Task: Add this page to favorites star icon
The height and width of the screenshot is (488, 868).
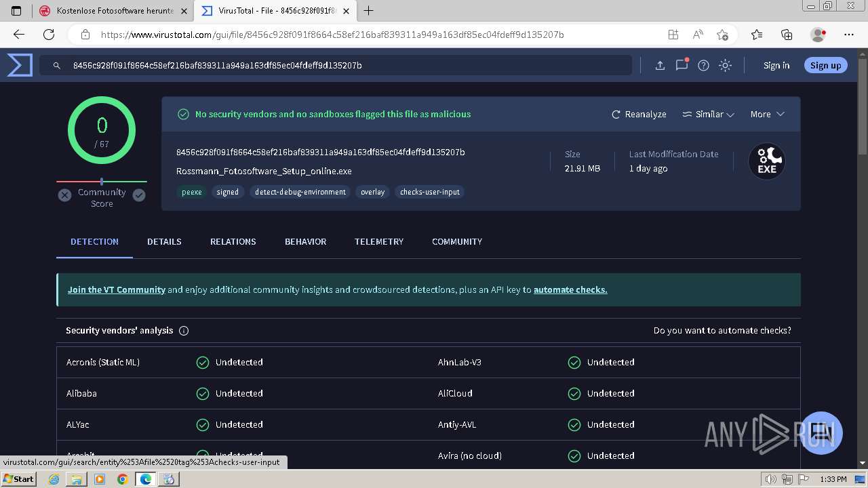Action: 722,35
